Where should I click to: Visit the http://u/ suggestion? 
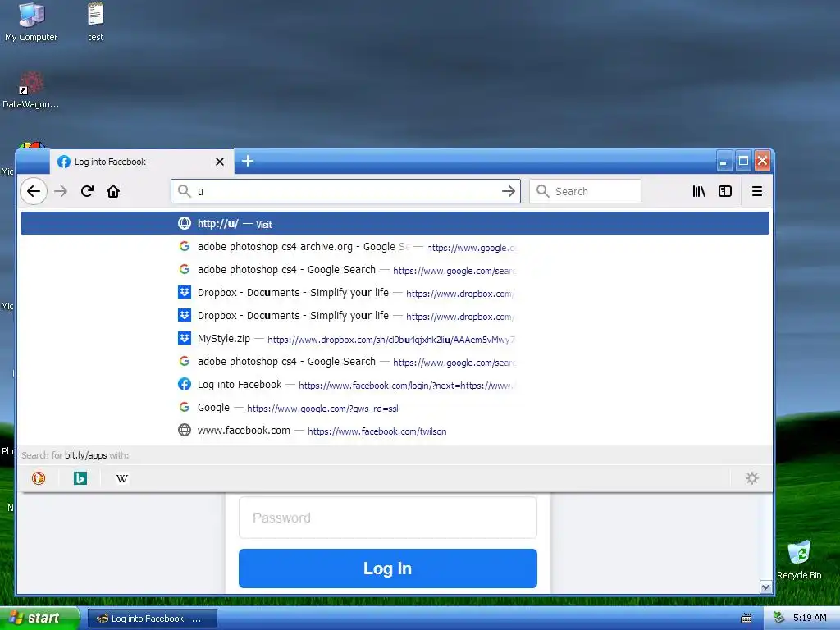(395, 223)
